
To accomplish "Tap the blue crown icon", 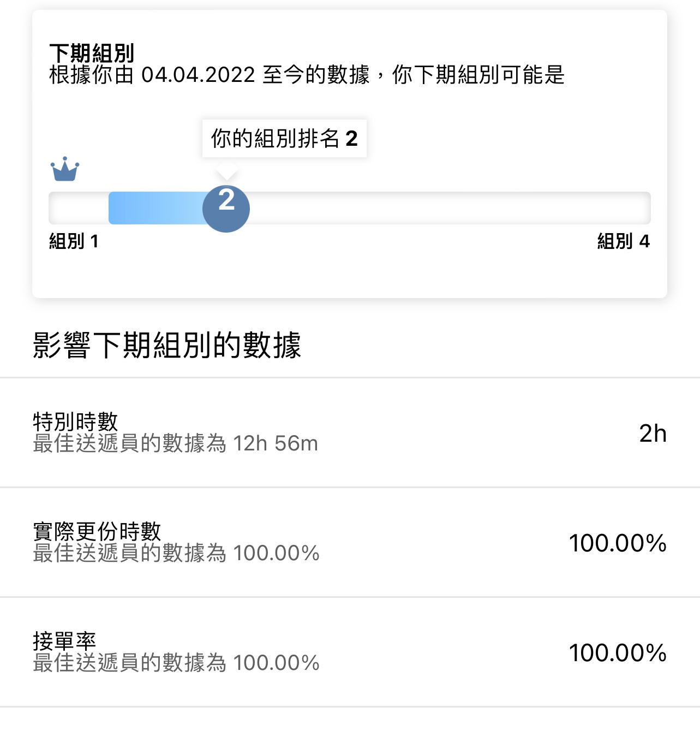I will click(65, 169).
